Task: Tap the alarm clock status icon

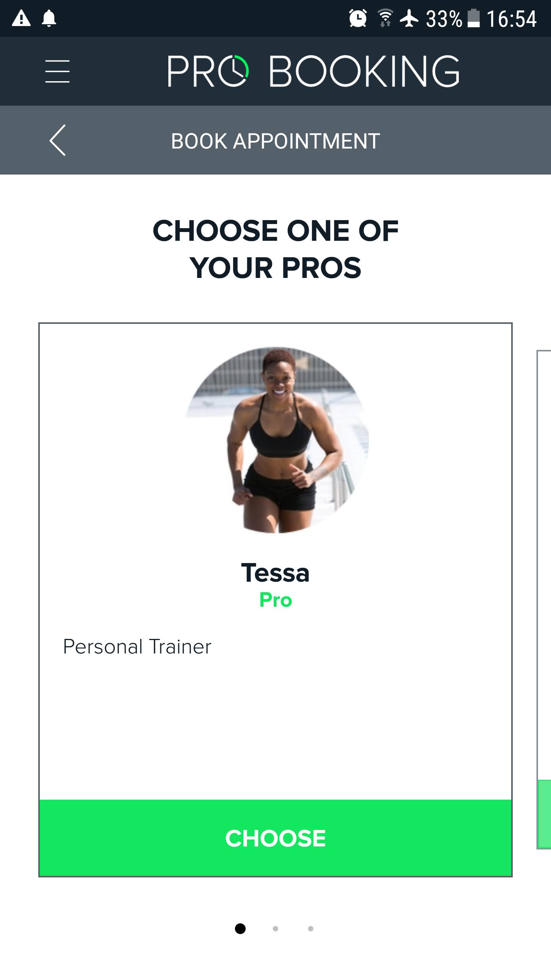Action: pos(358,18)
